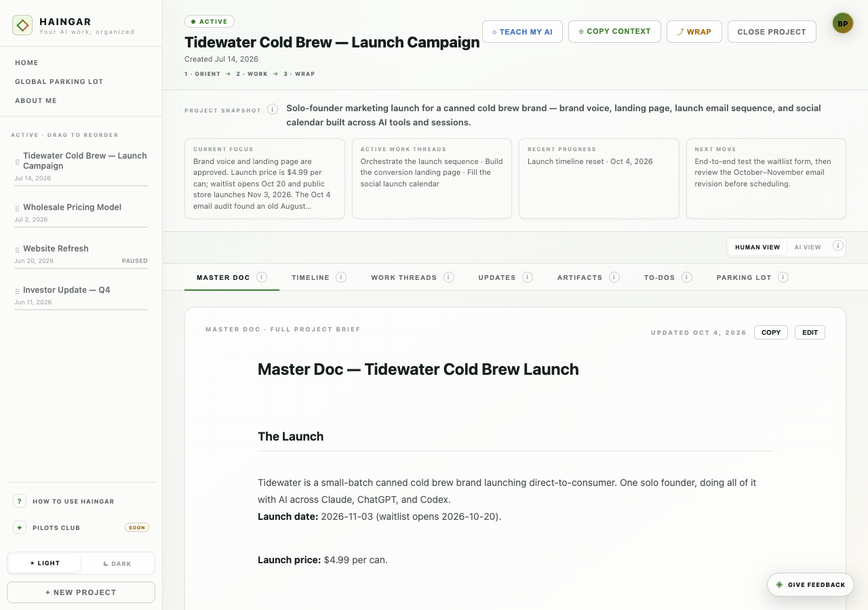
Task: Click info icon next to Updates tab
Action: tap(528, 277)
